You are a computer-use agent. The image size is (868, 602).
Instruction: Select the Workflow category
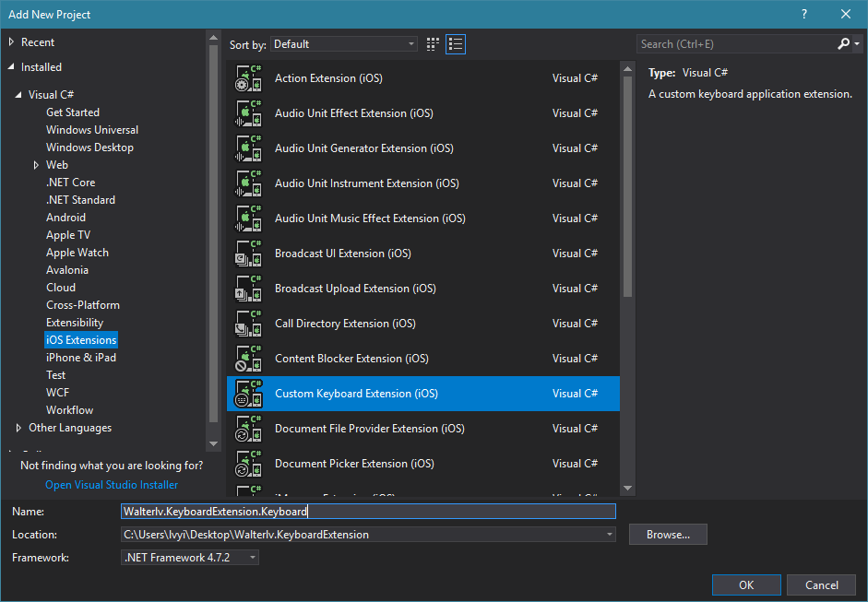click(x=69, y=410)
